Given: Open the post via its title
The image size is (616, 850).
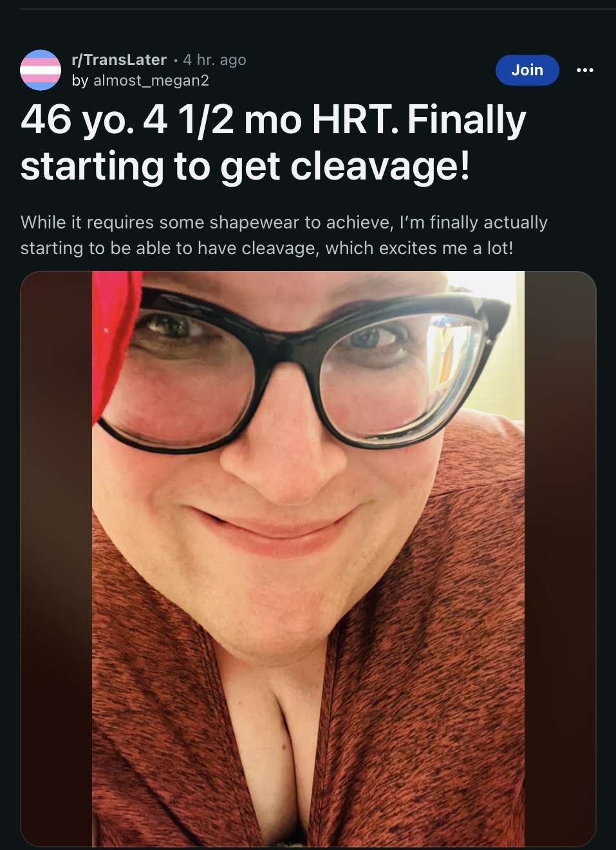Looking at the screenshot, I should coord(274,143).
